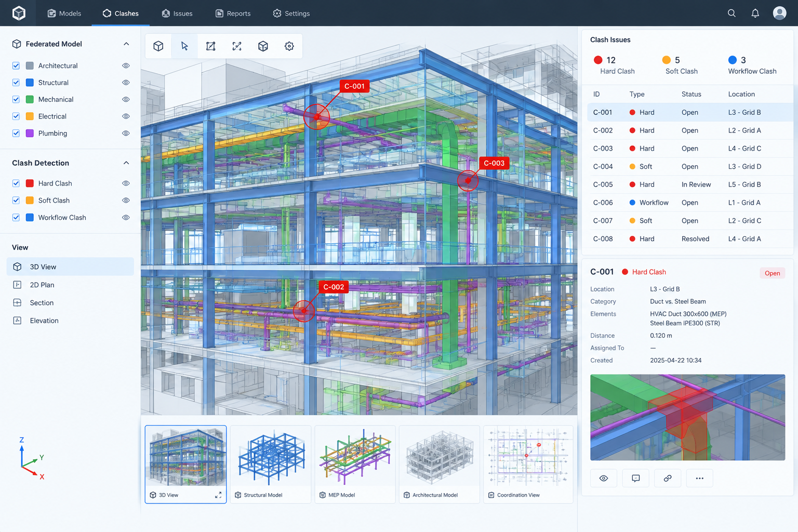This screenshot has width=798, height=532.
Task: Click the Plumbing purple color swatch
Action: pos(30,134)
